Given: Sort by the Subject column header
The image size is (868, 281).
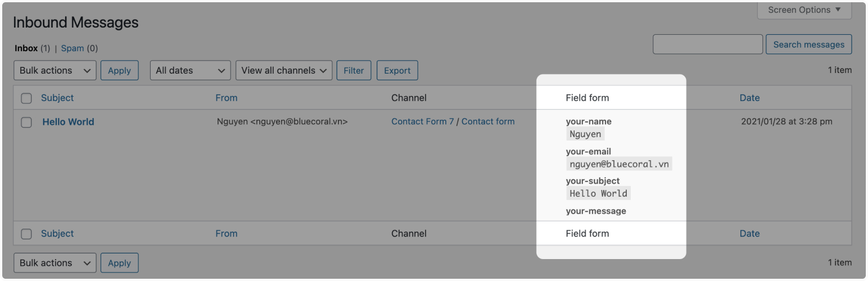Looking at the screenshot, I should point(57,98).
